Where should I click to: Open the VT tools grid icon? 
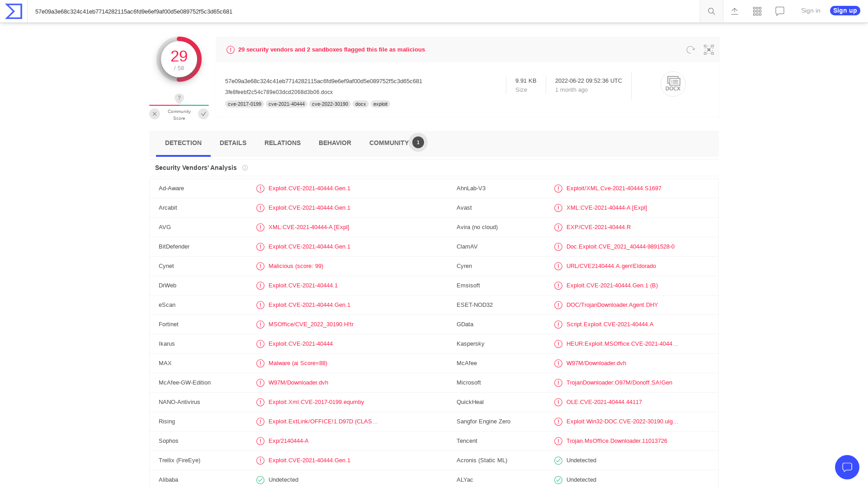point(757,11)
